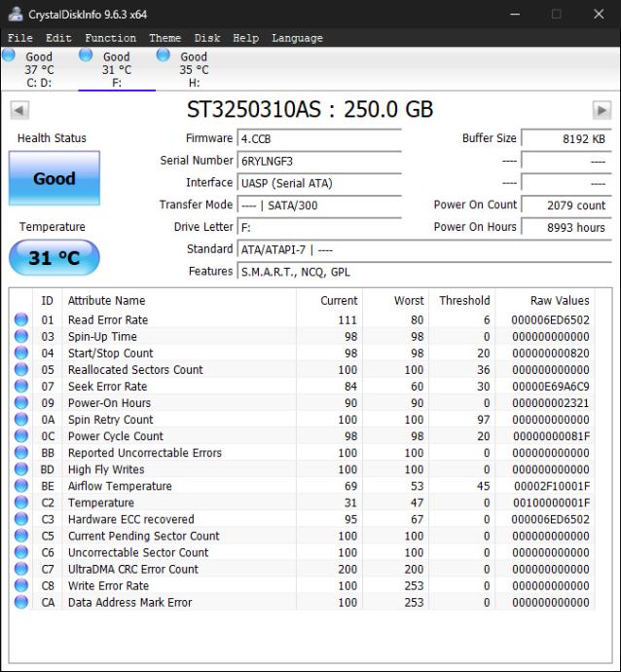Open the Function menu
This screenshot has width=621, height=672.
click(x=111, y=38)
